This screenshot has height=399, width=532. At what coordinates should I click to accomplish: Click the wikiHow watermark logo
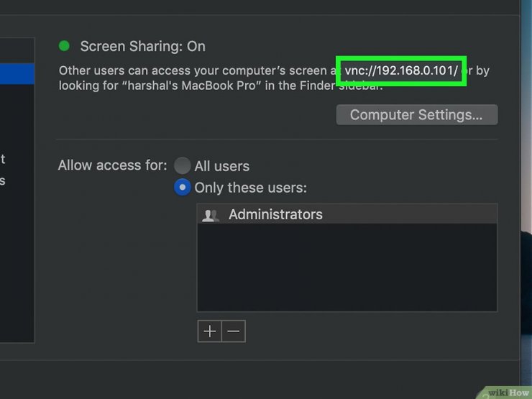pos(507,392)
